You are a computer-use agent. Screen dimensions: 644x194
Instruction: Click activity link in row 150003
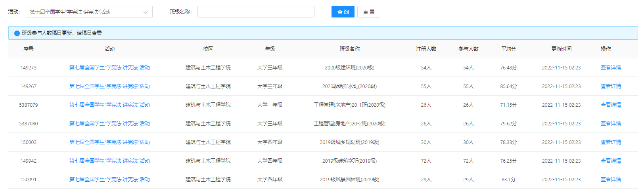(109, 142)
